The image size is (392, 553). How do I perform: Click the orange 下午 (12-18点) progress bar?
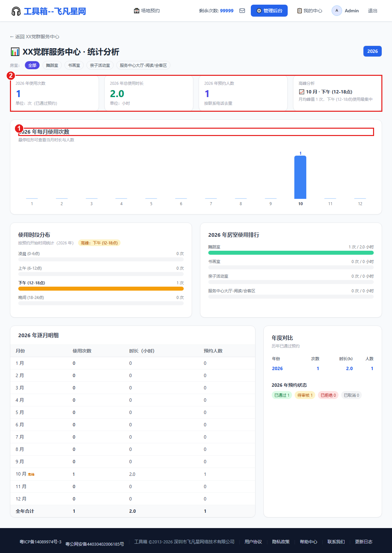101,289
